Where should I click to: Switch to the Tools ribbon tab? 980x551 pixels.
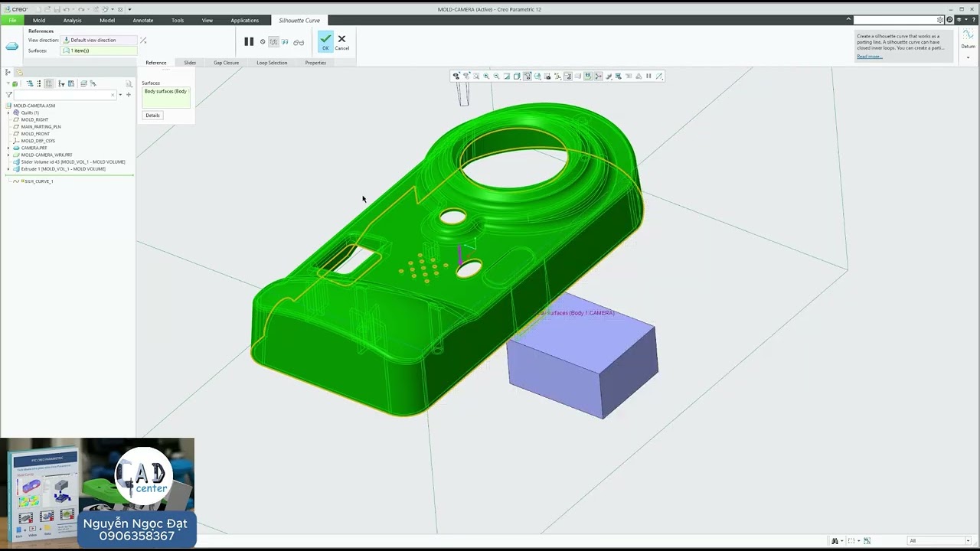point(178,20)
